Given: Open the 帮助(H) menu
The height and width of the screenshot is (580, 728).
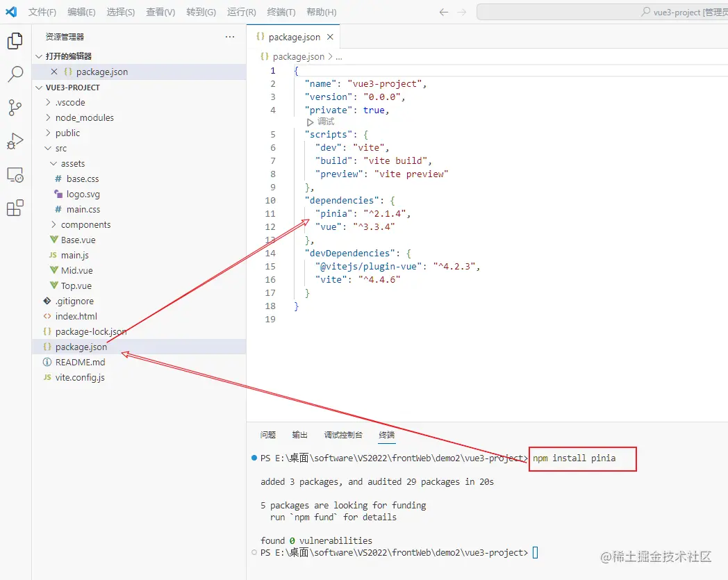Looking at the screenshot, I should [322, 12].
